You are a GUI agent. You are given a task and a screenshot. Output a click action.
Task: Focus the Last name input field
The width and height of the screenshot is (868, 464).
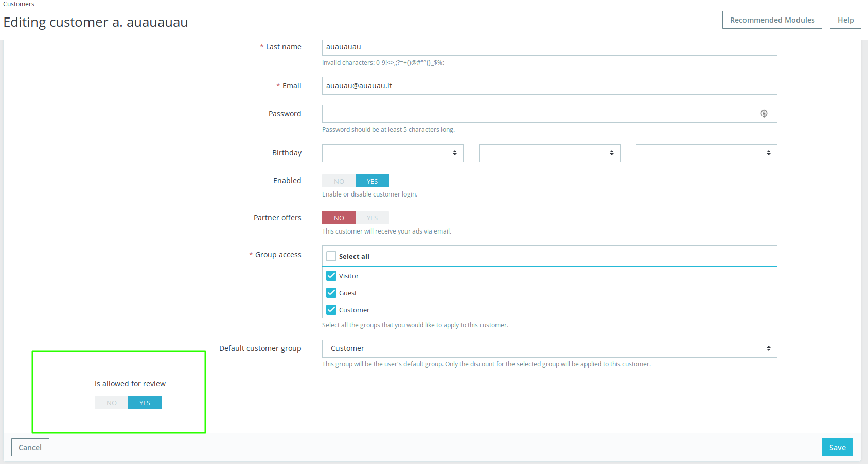coord(550,47)
